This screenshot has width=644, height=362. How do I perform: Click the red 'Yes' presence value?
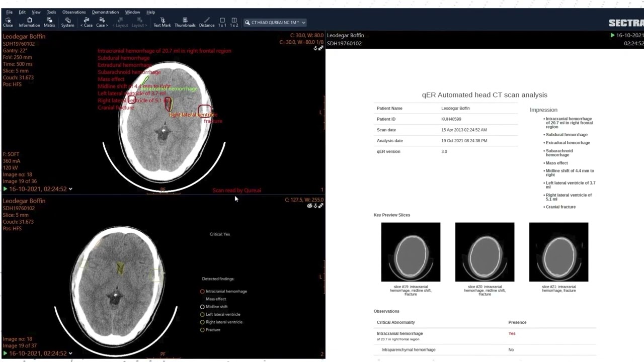(x=512, y=333)
